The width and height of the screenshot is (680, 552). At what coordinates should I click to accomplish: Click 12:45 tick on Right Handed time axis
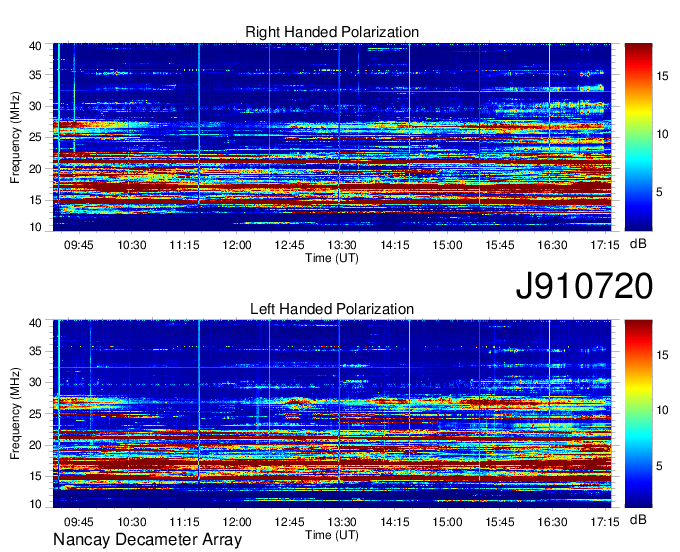point(289,245)
